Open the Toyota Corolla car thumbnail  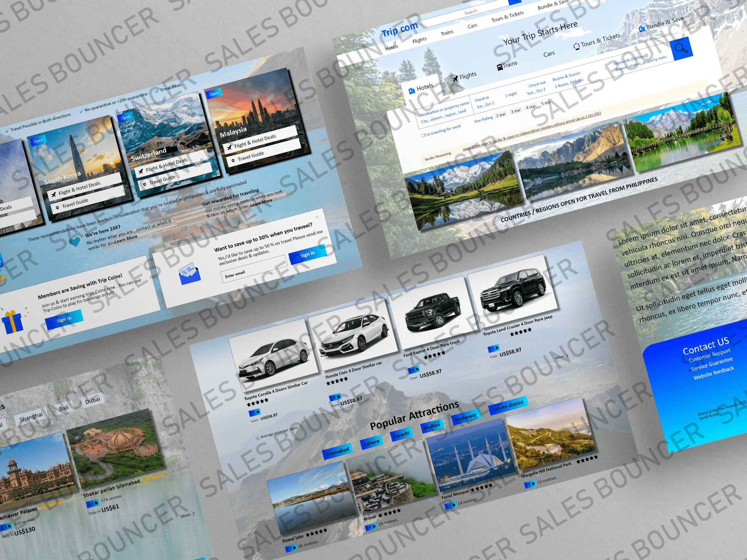click(x=274, y=355)
